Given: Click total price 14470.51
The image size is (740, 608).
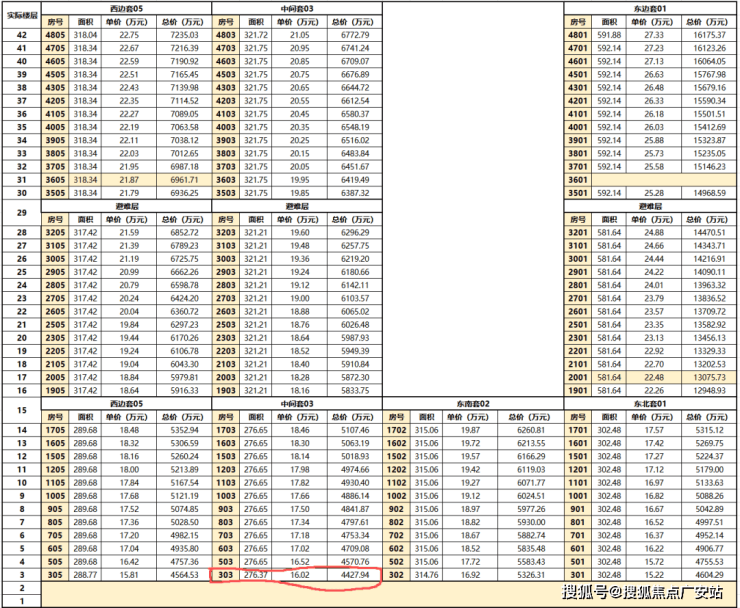Looking at the screenshot, I should 709,232.
